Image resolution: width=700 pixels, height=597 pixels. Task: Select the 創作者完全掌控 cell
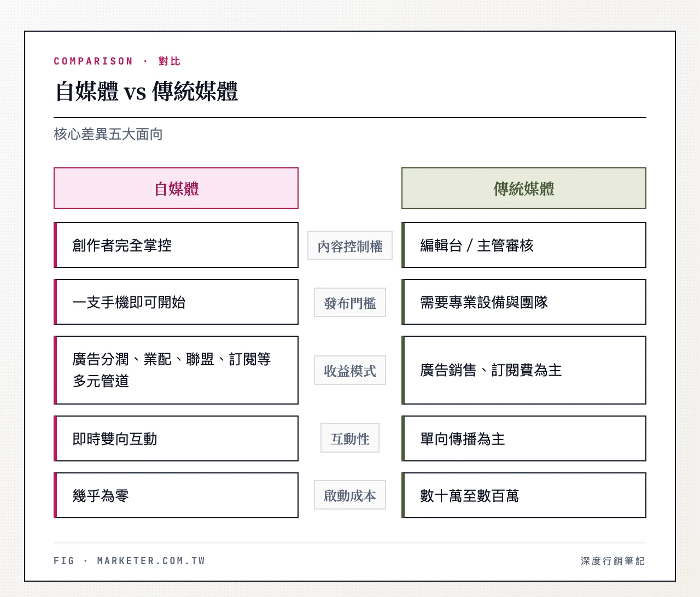pyautogui.click(x=176, y=245)
